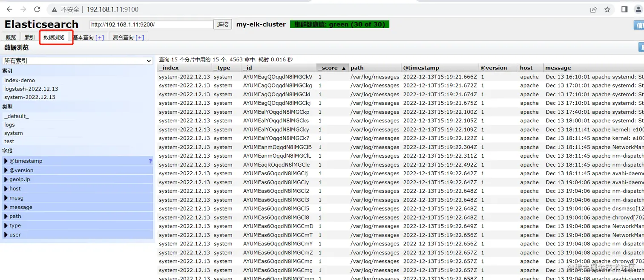This screenshot has height=280, width=644.
Task: Open row with id AYUMEas6OqqdN8lMGCmD
Action: click(x=278, y=226)
